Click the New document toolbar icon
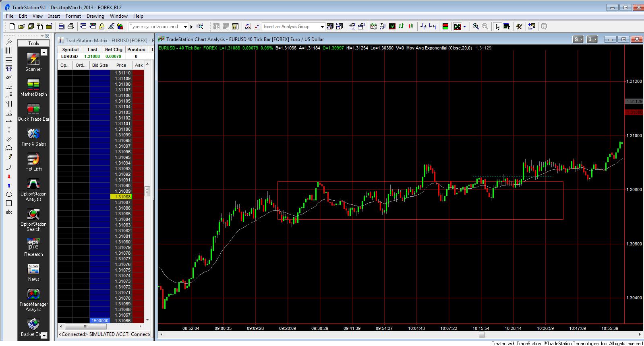This screenshot has width=644, height=346. pos(12,27)
